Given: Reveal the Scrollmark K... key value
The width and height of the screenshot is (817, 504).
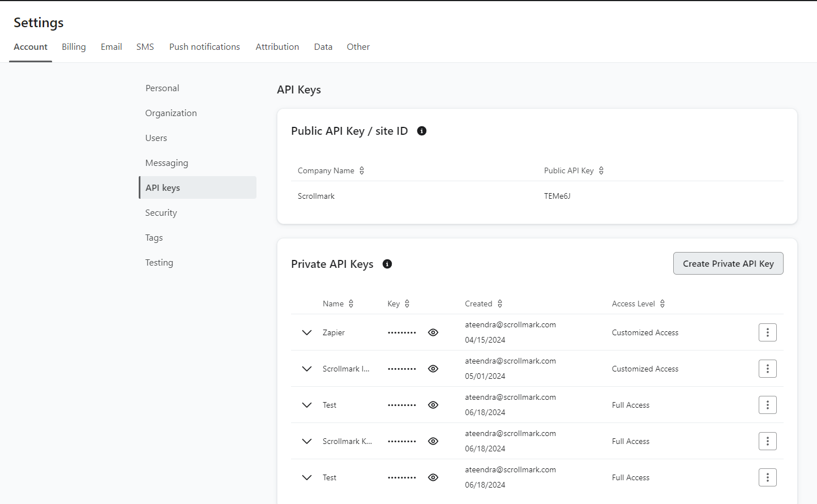Looking at the screenshot, I should 433,441.
